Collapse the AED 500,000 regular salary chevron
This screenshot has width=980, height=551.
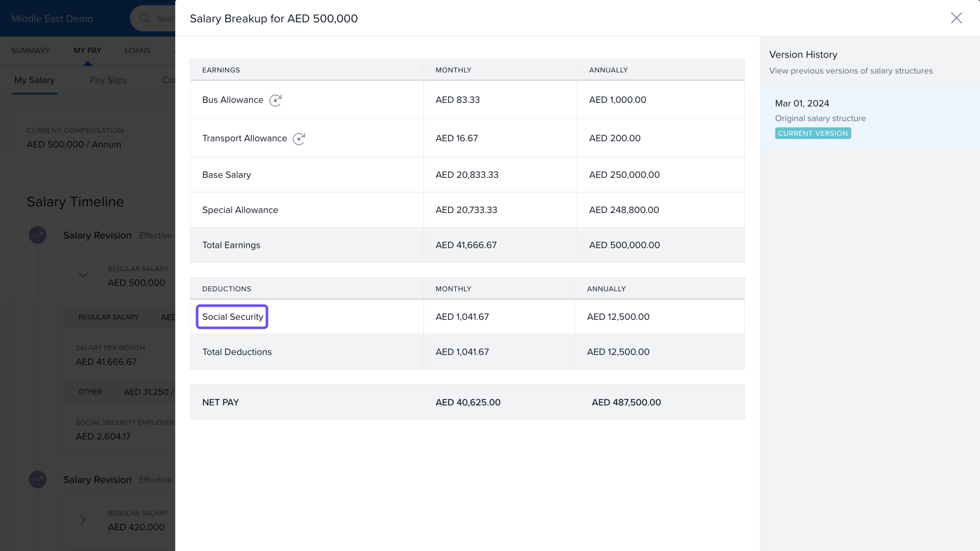click(x=83, y=275)
